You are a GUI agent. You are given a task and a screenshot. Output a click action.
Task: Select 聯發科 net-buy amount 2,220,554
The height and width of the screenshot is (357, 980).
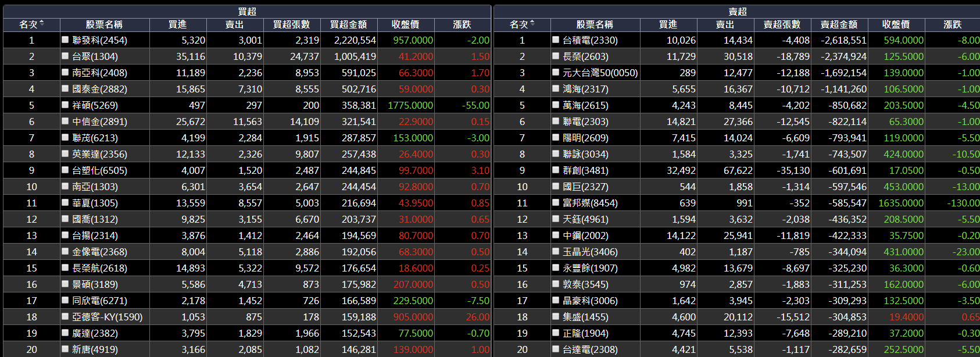click(x=355, y=40)
